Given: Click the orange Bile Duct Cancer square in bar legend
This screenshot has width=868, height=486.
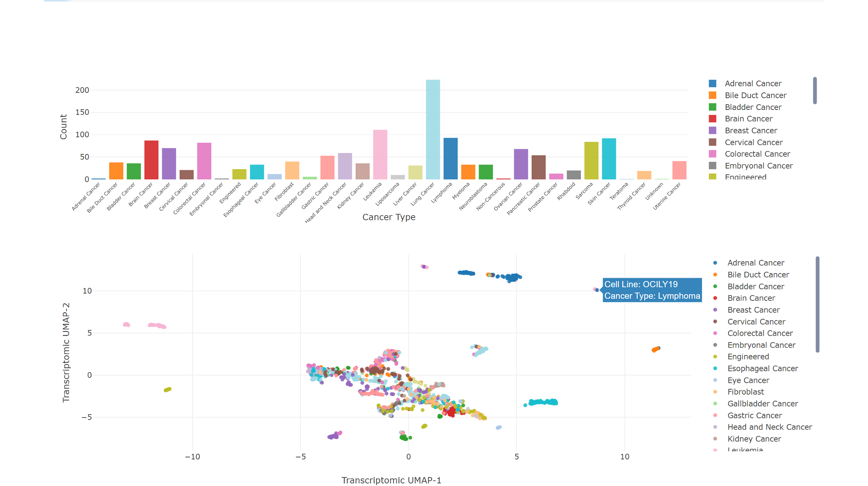Looking at the screenshot, I should tap(712, 95).
